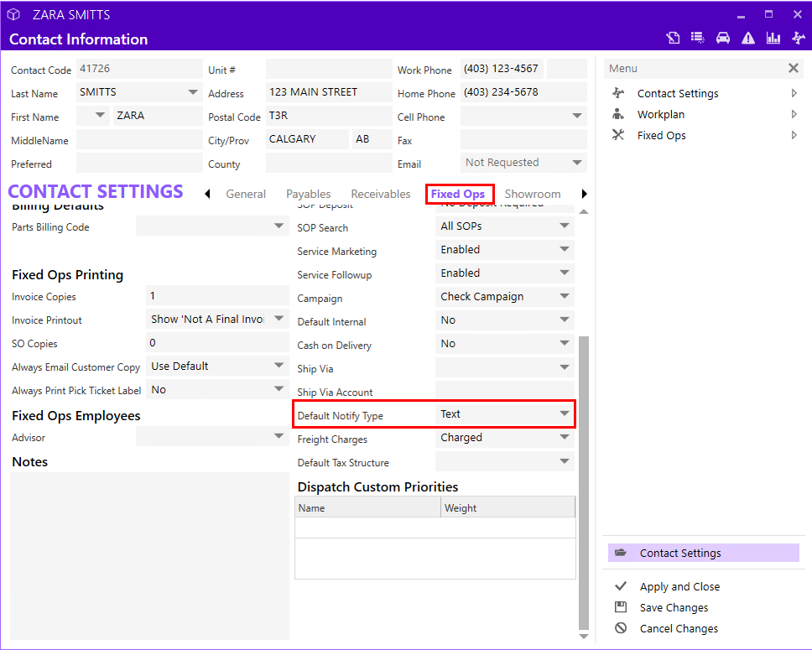Click the Work Phone field

pyautogui.click(x=502, y=69)
